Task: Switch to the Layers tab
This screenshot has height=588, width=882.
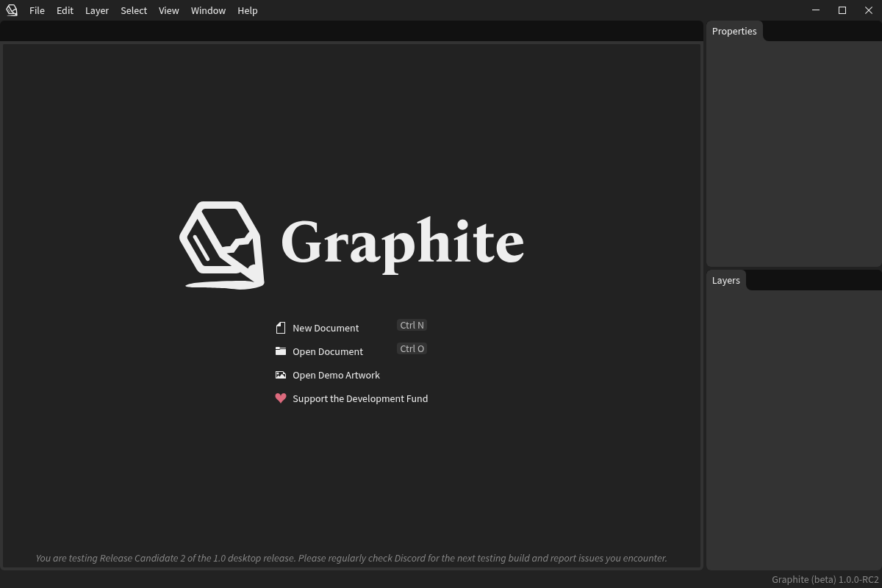Action: [725, 280]
